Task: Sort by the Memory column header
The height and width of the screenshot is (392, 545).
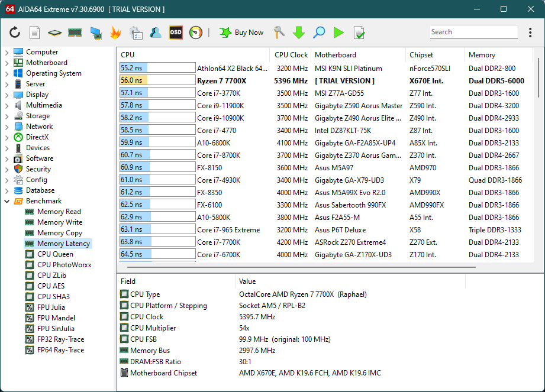Action: coord(499,55)
